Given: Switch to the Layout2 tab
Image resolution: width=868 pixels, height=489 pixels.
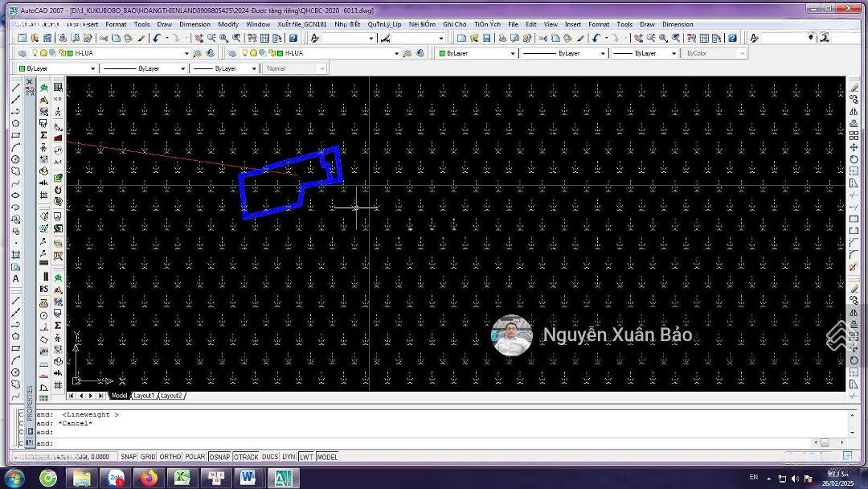Looking at the screenshot, I should pos(172,396).
